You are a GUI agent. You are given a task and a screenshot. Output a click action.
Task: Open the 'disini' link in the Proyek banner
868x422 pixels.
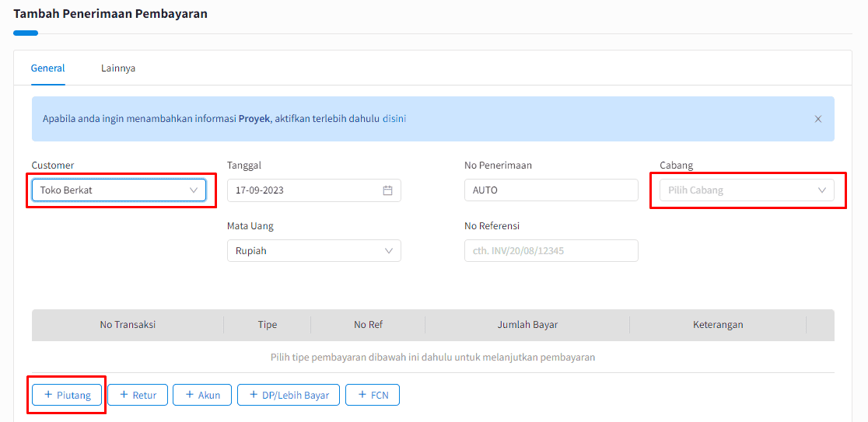point(394,119)
